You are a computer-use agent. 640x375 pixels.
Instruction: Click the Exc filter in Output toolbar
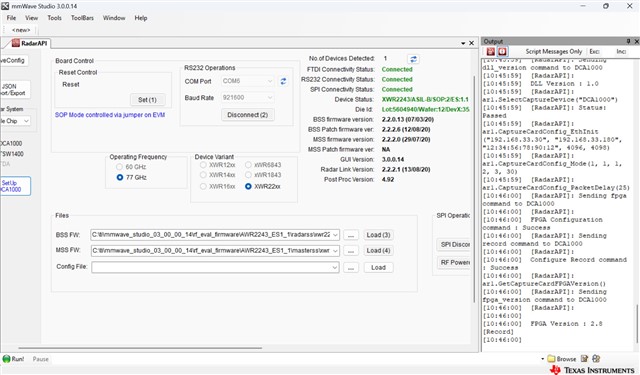point(594,51)
